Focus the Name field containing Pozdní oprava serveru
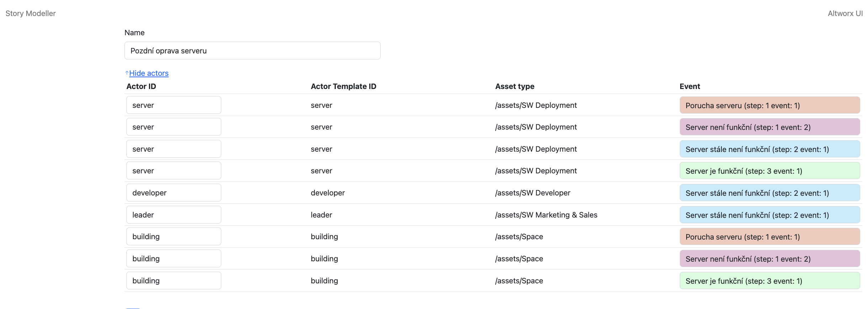The width and height of the screenshot is (868, 309). tap(252, 51)
